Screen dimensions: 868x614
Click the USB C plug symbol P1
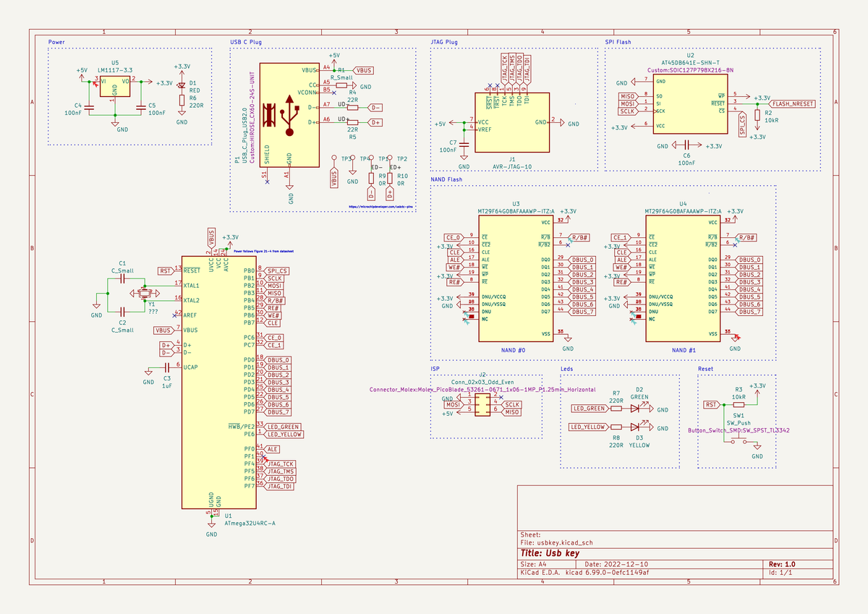pos(288,116)
